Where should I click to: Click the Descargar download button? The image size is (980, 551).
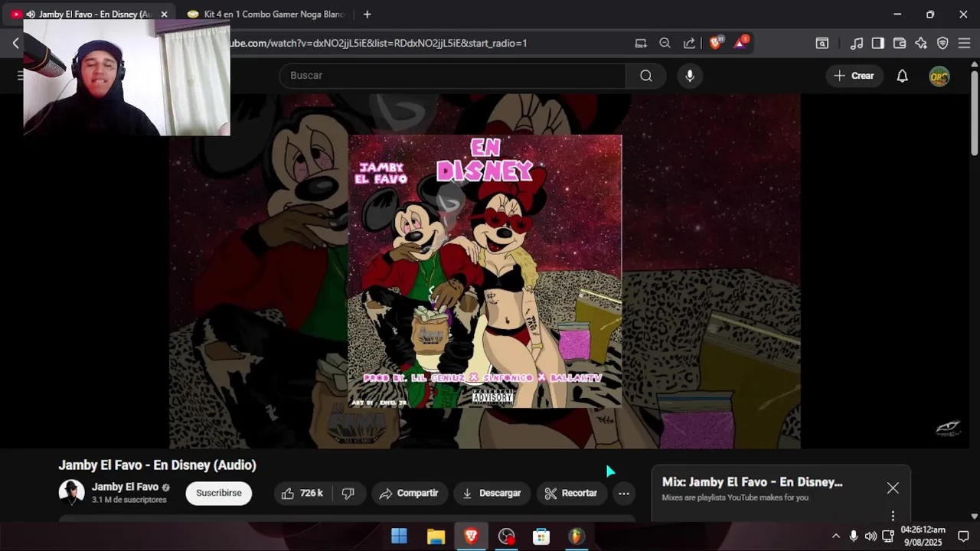pos(492,494)
